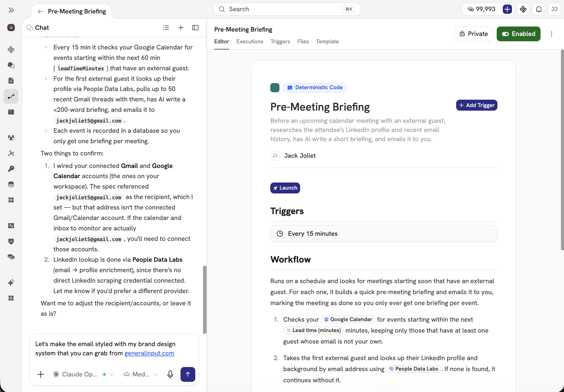This screenshot has height=392, width=564.
Task: Open the chats icon in sidebar
Action: [x=11, y=65]
